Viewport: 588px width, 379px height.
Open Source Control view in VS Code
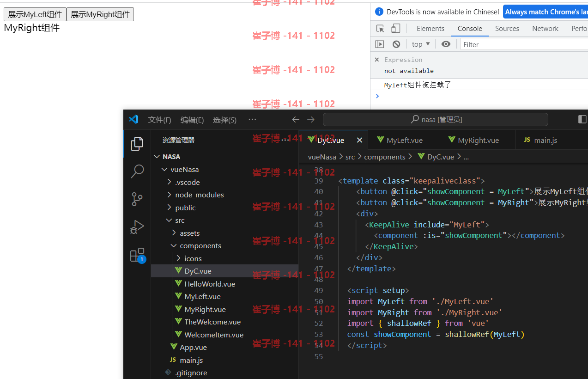click(137, 199)
